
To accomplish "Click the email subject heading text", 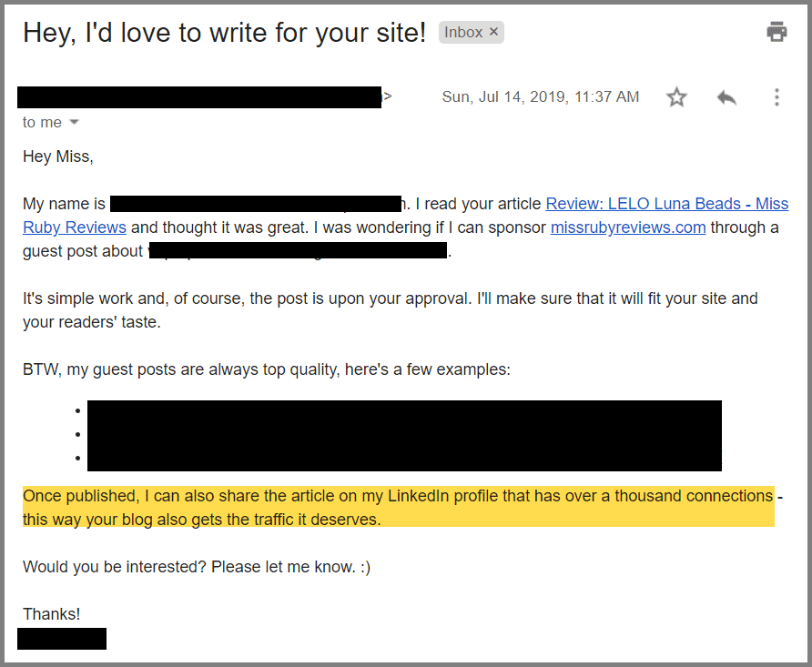I will pos(224,33).
